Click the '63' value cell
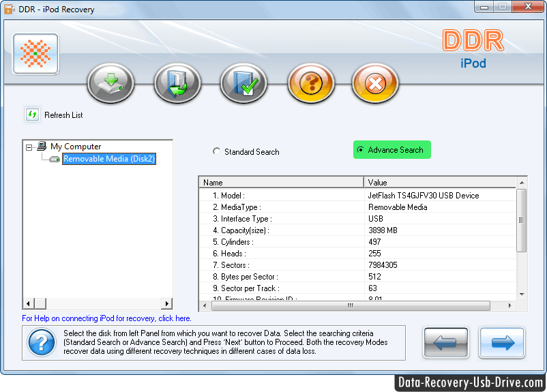547x392 pixels. point(372,288)
